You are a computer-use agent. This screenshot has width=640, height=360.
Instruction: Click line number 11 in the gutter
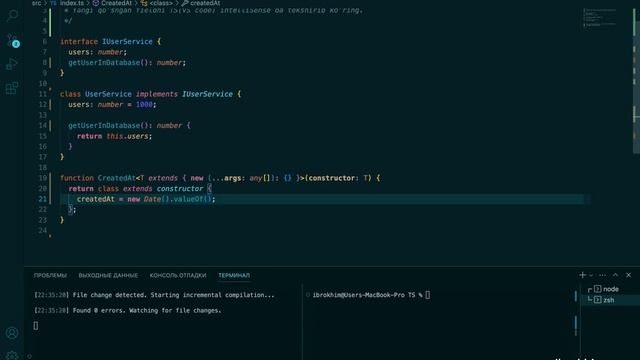click(x=43, y=94)
